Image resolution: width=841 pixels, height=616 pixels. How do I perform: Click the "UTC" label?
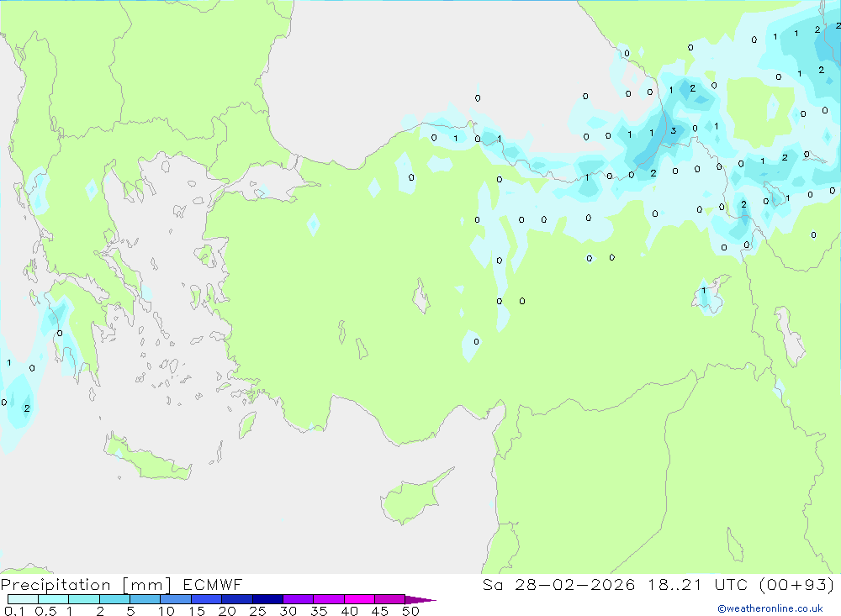(731, 584)
